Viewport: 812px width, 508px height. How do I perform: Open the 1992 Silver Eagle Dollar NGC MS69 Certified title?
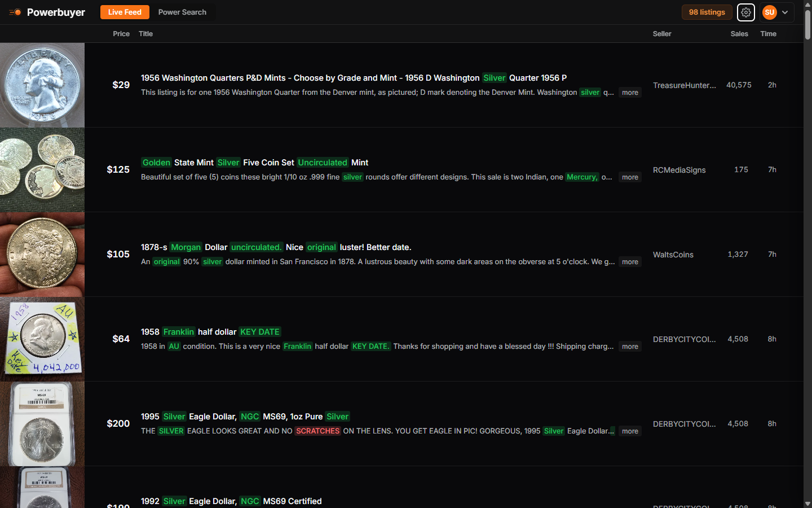(231, 501)
